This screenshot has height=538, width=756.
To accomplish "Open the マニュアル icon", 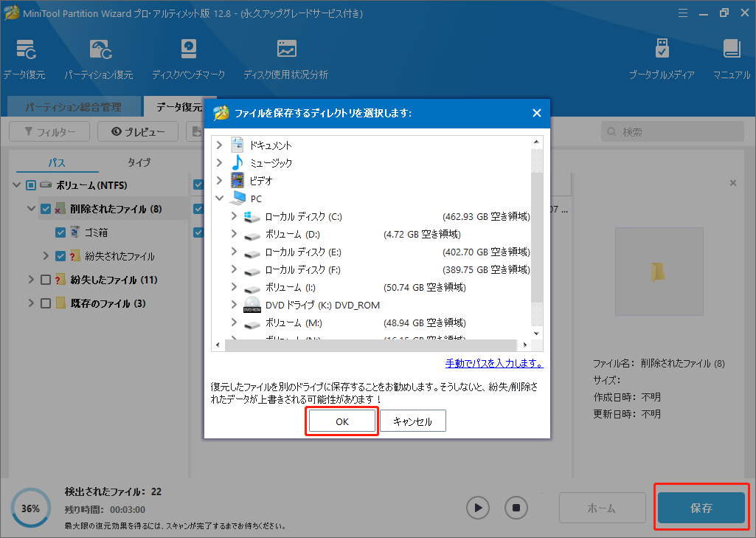I will pos(732,49).
